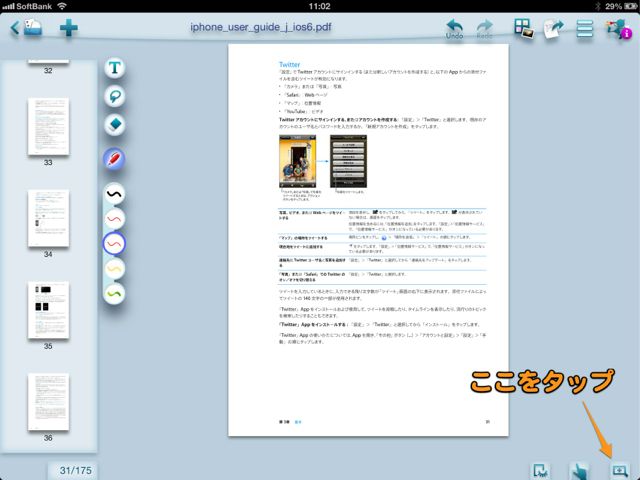The width and height of the screenshot is (640, 480).
Task: Open page 34 thumbnail
Action: (x=48, y=218)
